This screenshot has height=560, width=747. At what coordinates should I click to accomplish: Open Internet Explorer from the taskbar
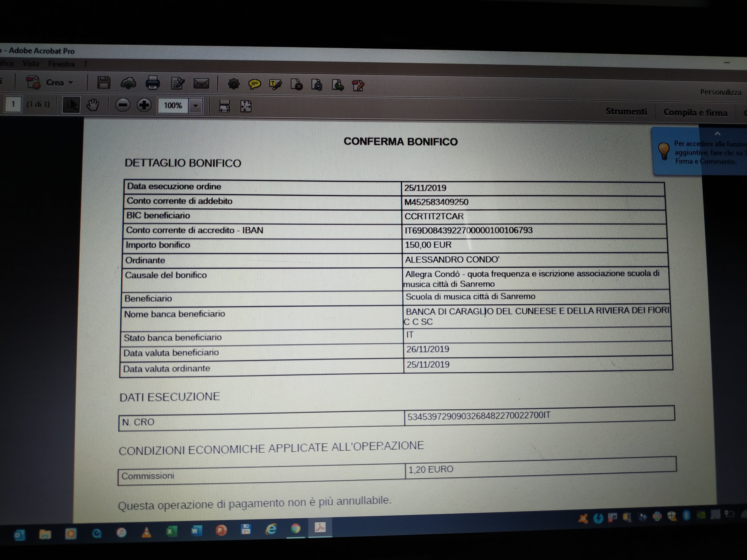[x=271, y=529]
